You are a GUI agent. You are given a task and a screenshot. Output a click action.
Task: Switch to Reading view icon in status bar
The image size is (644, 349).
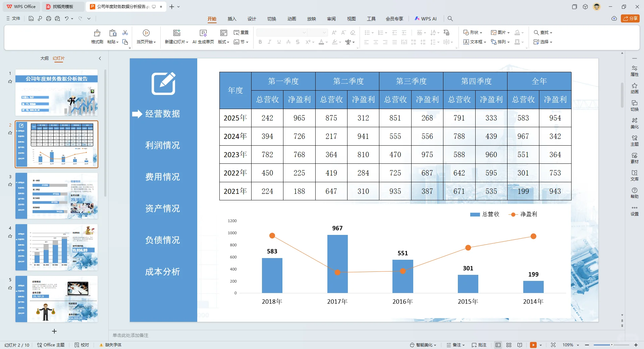click(520, 345)
